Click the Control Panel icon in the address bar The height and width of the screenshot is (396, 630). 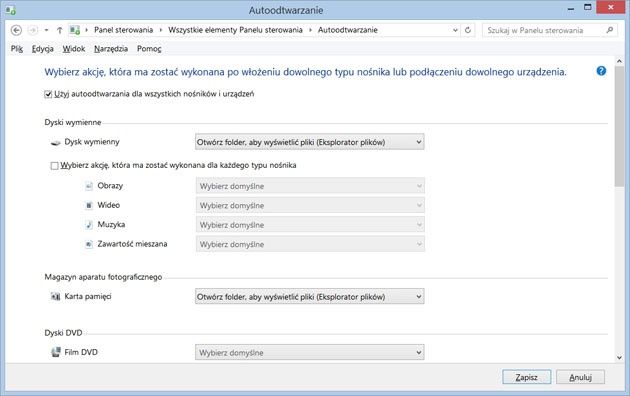[75, 30]
